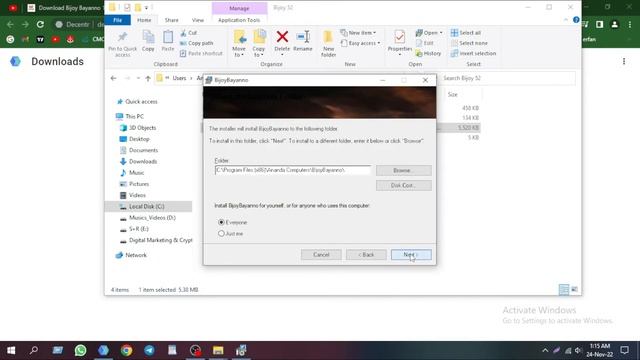Create a New folder from ribbon

pos(329,43)
